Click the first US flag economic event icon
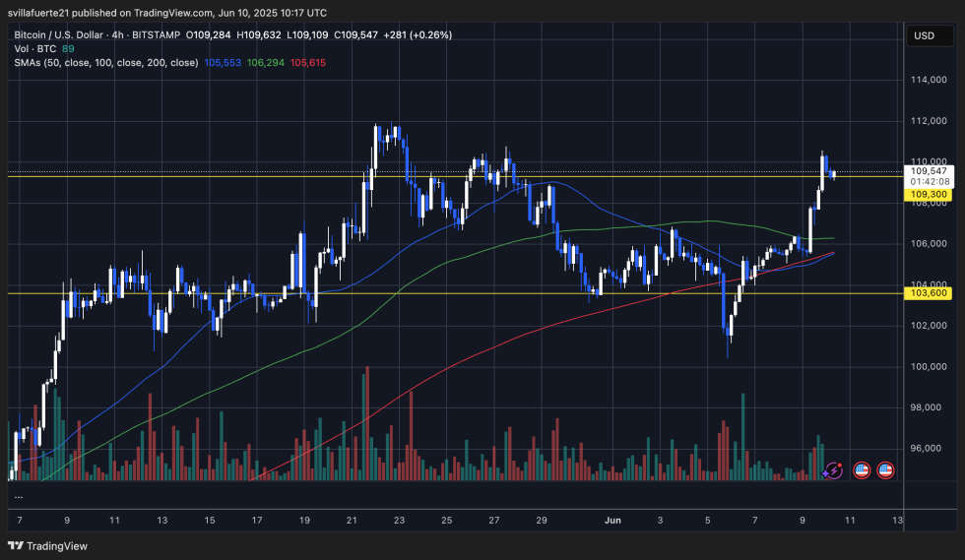This screenshot has width=965, height=560. point(862,470)
